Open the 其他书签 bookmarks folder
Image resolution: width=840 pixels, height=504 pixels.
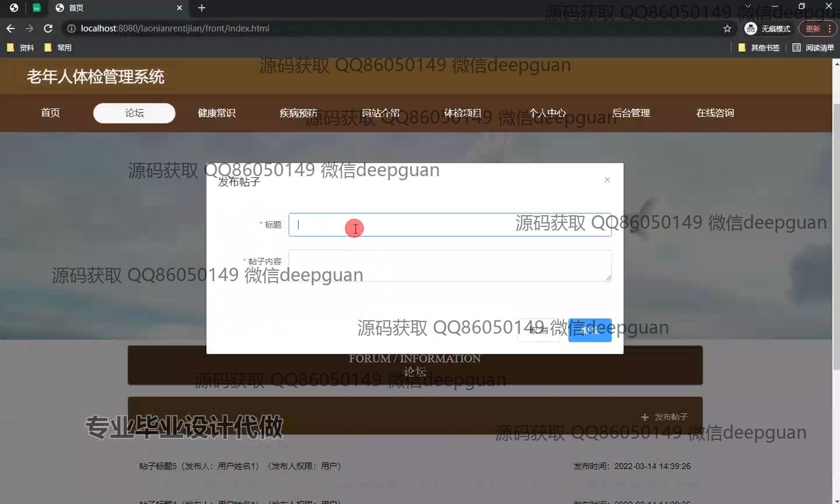click(x=759, y=48)
